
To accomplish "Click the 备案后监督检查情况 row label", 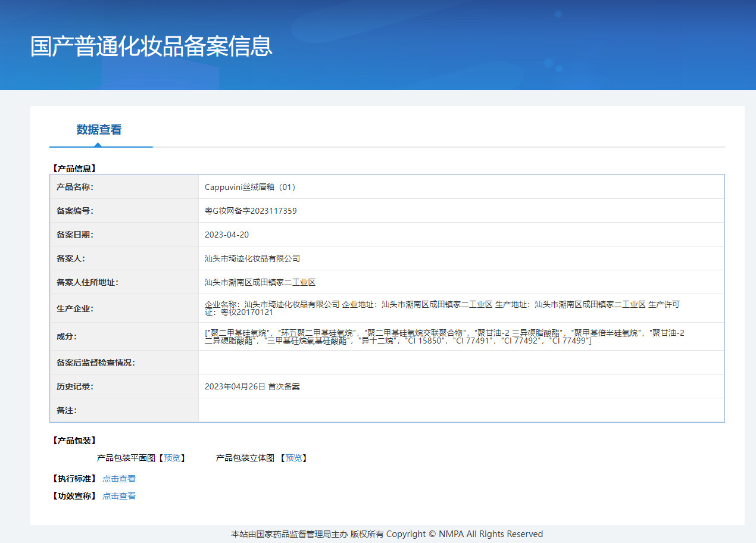I will (x=96, y=363).
